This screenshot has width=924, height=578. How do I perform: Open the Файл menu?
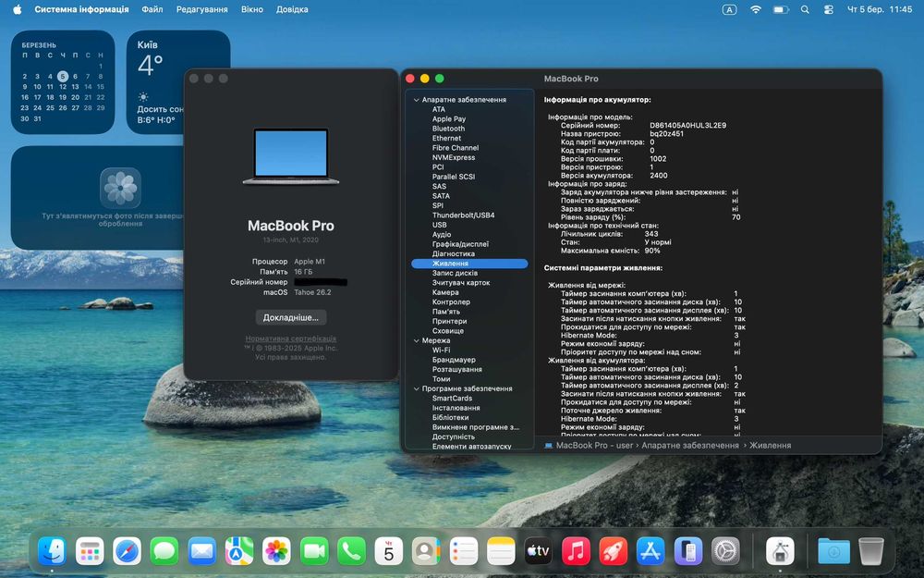[152, 9]
